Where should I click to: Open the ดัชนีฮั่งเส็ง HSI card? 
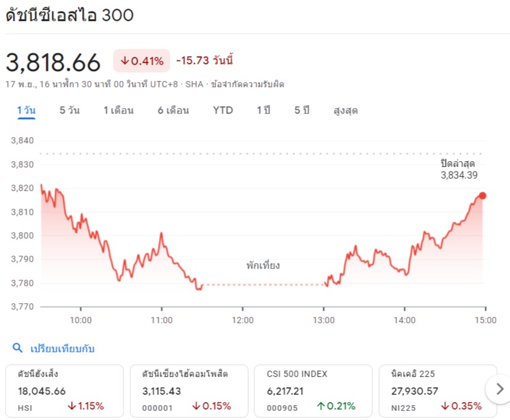[64, 391]
